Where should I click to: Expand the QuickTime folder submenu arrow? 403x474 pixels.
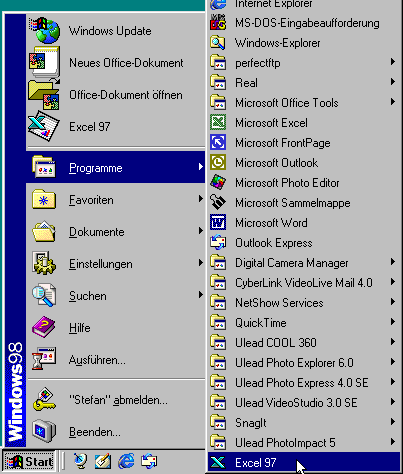[393, 322]
